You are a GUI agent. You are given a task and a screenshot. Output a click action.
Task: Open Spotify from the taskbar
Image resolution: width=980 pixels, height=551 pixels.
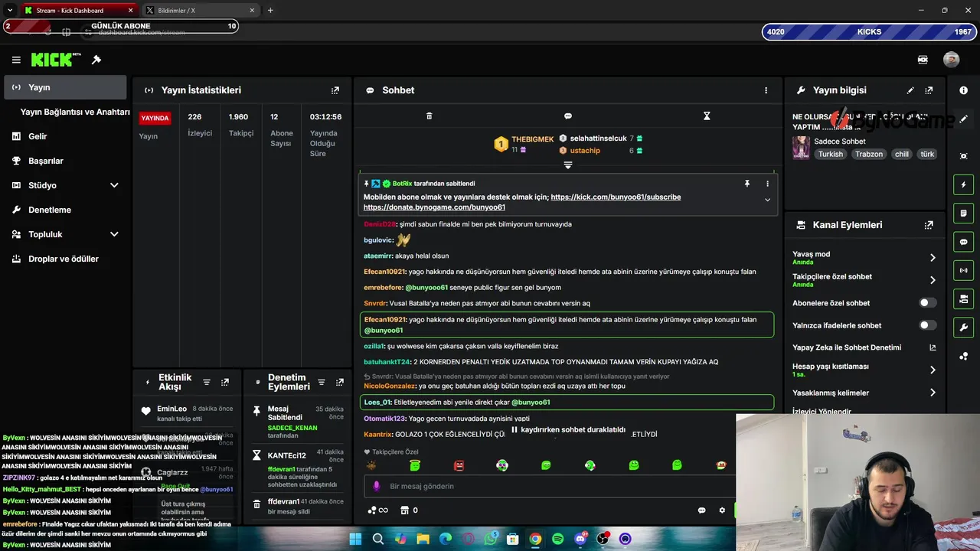[557, 539]
